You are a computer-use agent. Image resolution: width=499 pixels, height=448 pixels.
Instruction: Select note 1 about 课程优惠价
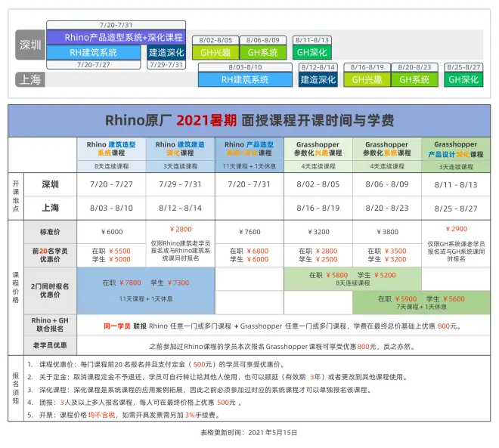[x=156, y=364]
